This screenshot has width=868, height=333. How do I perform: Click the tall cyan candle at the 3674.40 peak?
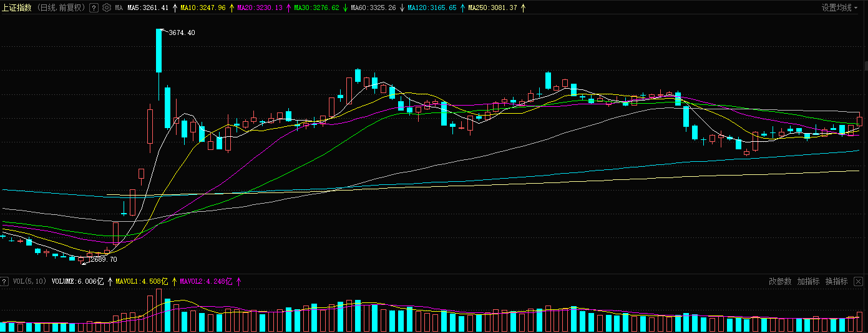(159, 51)
